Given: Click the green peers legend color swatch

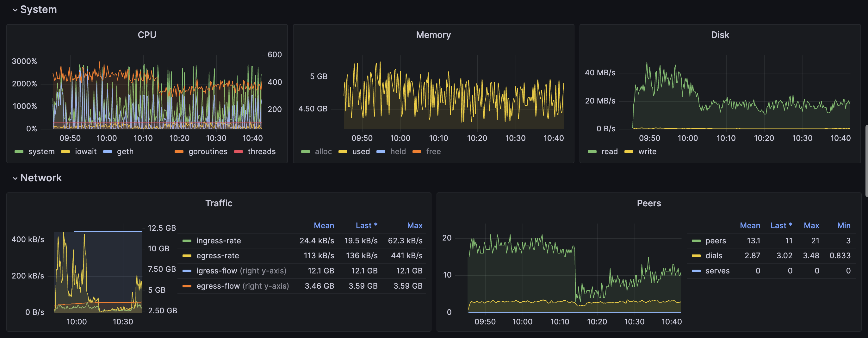Looking at the screenshot, I should coord(696,241).
